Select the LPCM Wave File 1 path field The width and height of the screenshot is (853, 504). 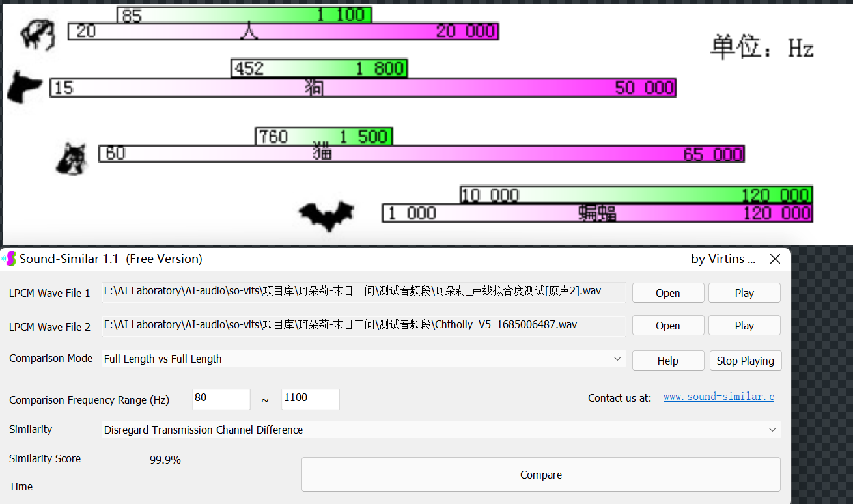pos(363,292)
